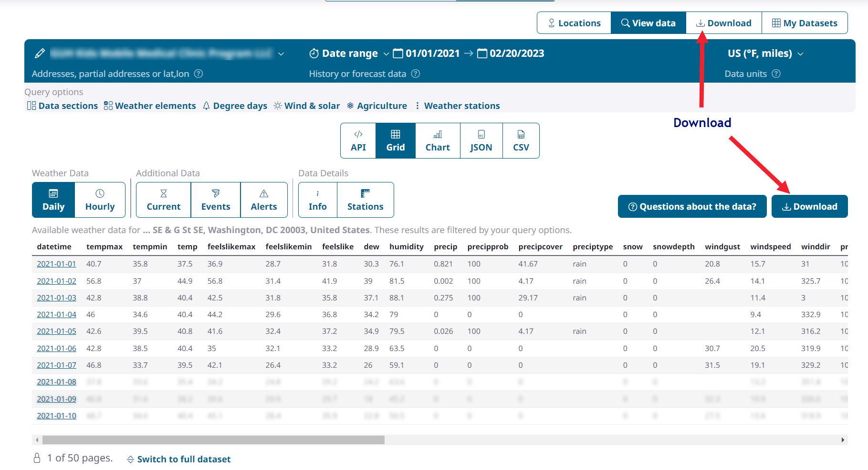Open the Weather elements query options
This screenshot has height=470, width=868.
(x=149, y=106)
